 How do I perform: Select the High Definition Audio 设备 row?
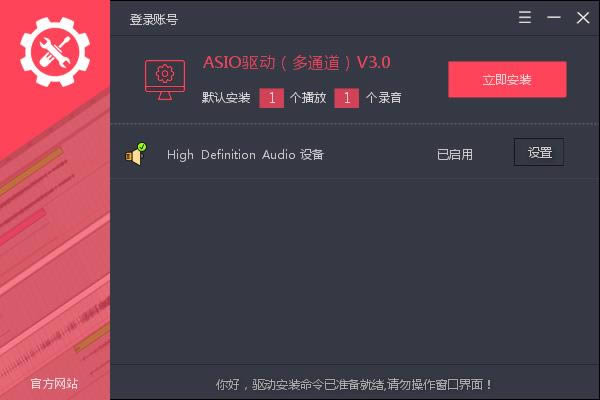pyautogui.click(x=354, y=153)
